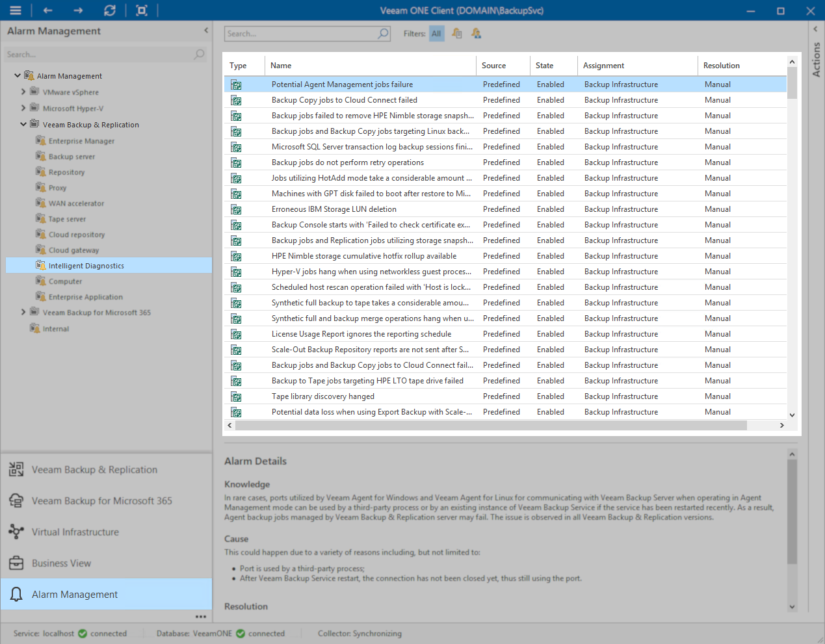Select Tape server tree item
The height and width of the screenshot is (644, 825).
coord(67,219)
